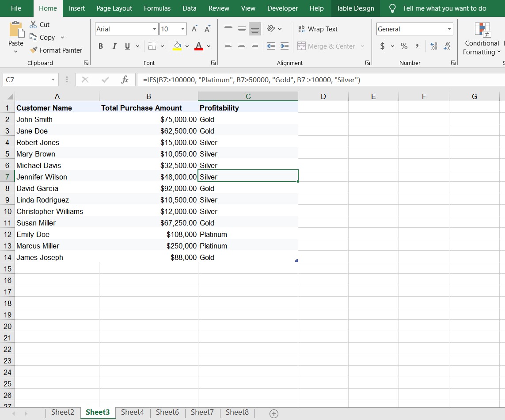Select column C header
The image size is (505, 420).
click(x=248, y=96)
